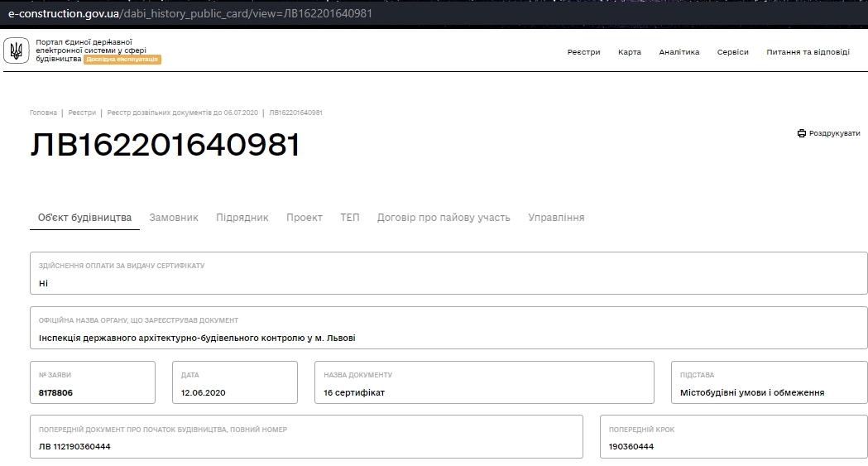Click the Ukraine trident emblem logo
Screen dimensions: 868x466
[16, 51]
